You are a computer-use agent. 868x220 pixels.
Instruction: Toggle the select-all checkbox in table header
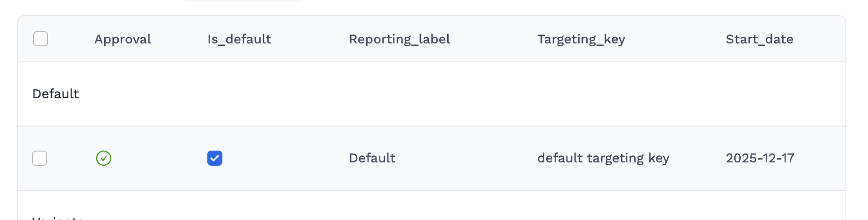pos(41,39)
